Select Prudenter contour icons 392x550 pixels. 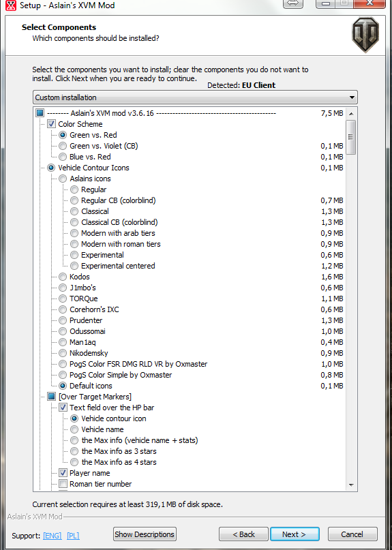(x=63, y=320)
